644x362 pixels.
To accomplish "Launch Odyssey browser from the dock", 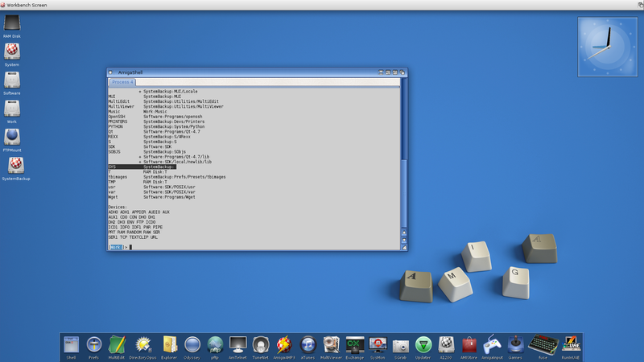I will click(192, 344).
